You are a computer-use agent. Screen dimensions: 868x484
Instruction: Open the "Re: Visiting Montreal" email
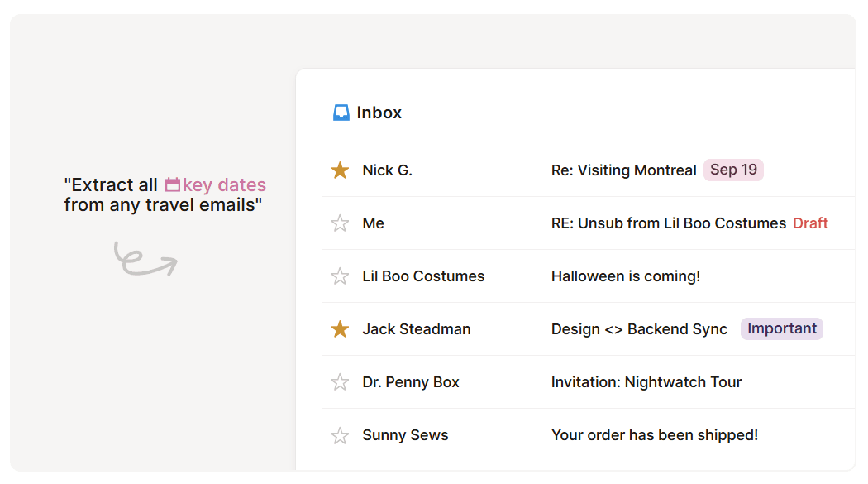tap(623, 170)
